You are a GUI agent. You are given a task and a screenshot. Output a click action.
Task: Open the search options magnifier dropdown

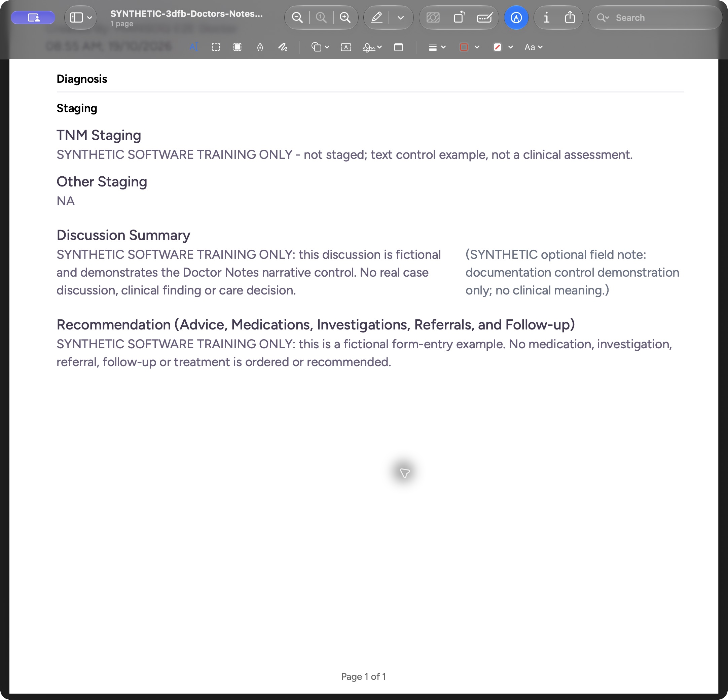[x=603, y=17]
